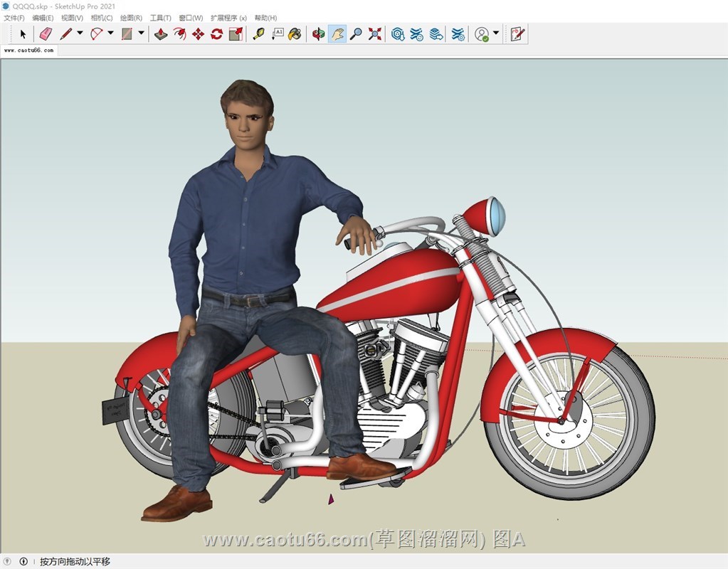Select the Offset tool
This screenshot has height=569, width=728.
click(x=179, y=34)
